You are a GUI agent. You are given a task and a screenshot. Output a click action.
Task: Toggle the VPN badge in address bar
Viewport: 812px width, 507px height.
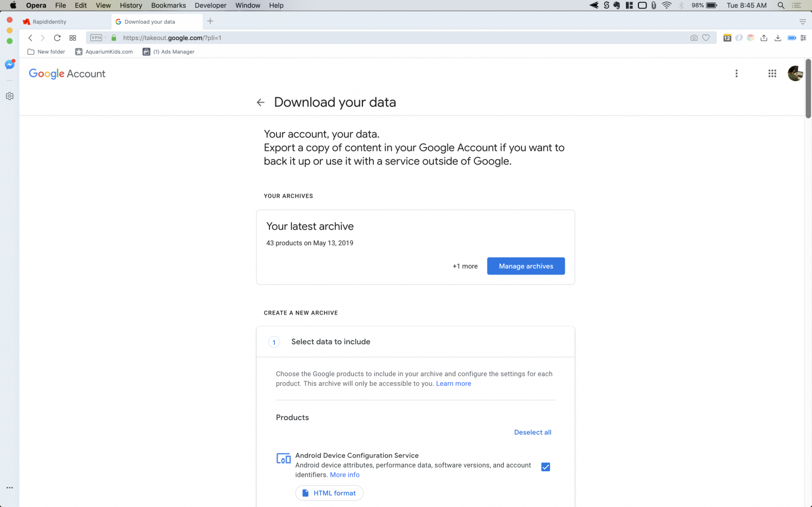pos(96,38)
